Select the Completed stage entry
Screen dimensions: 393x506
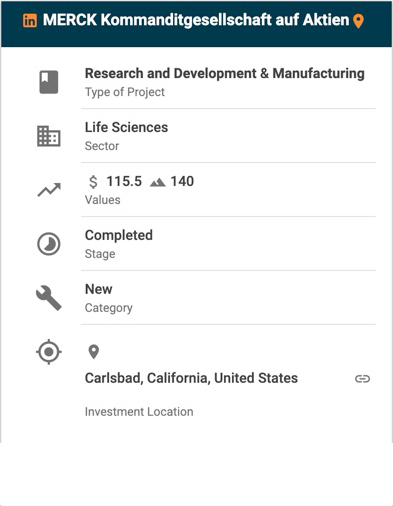pos(119,235)
